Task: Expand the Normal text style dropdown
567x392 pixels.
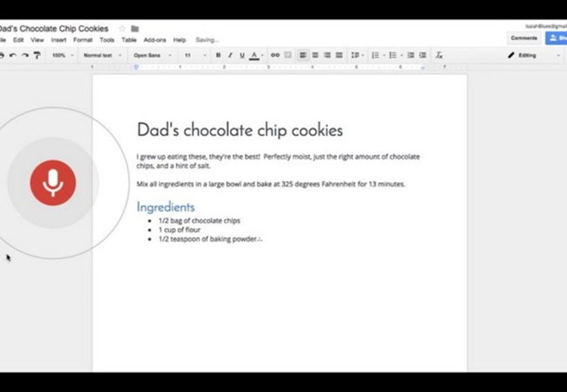Action: coord(101,55)
